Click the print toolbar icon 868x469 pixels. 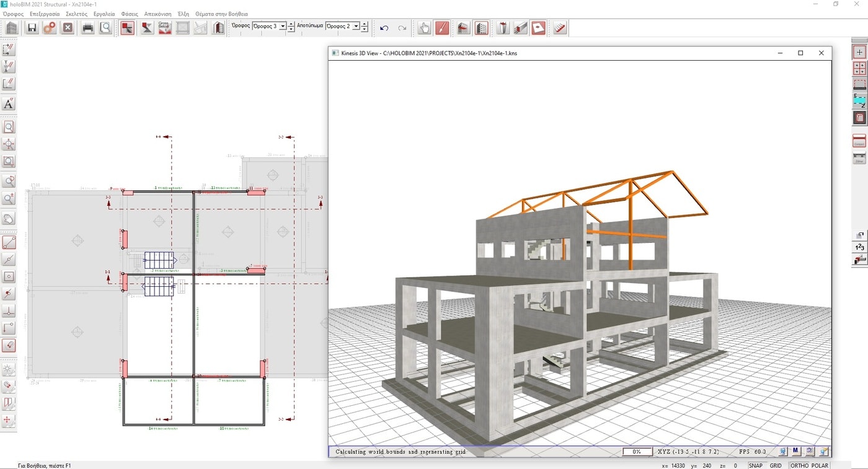[88, 28]
